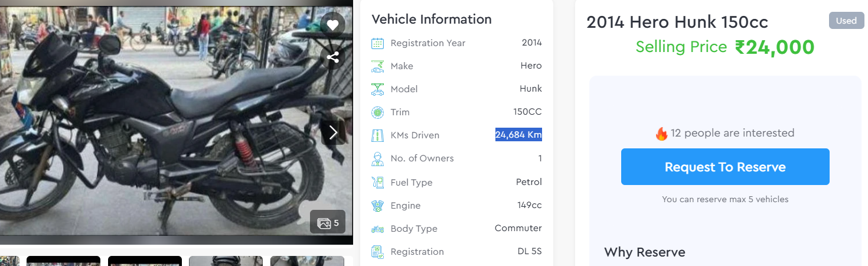Click the DL 5S registration value
This screenshot has width=868, height=266.
point(530,251)
